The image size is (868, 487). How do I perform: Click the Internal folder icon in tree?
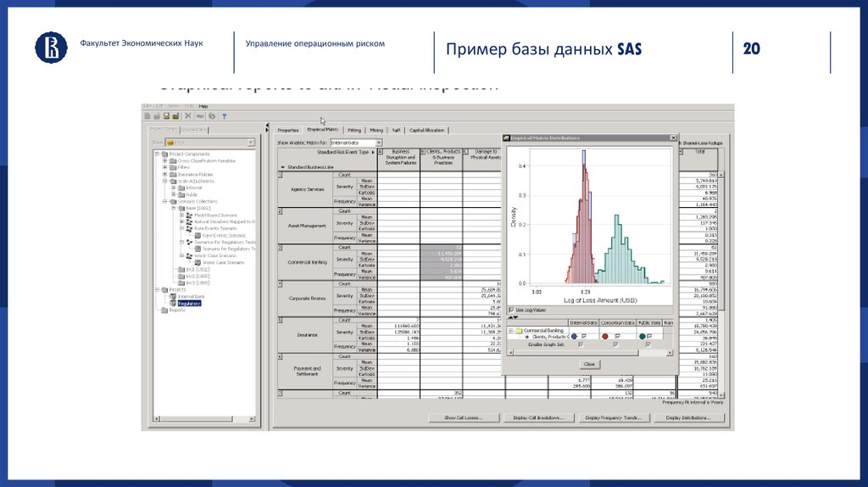click(x=181, y=188)
